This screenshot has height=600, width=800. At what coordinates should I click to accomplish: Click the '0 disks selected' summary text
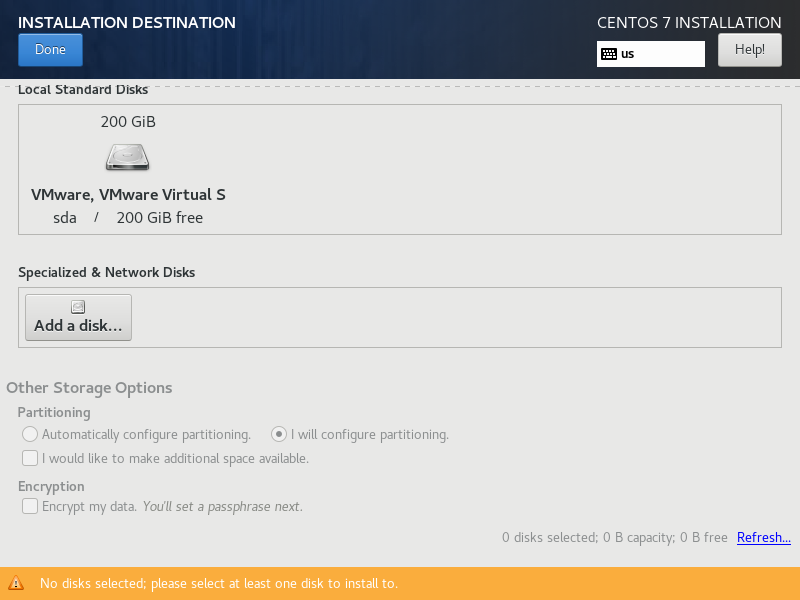click(x=614, y=538)
